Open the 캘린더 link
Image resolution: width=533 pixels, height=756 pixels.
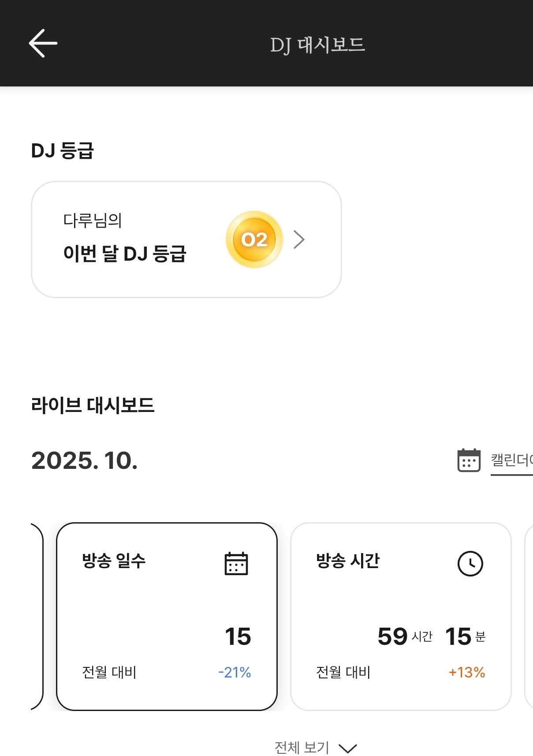click(x=511, y=460)
